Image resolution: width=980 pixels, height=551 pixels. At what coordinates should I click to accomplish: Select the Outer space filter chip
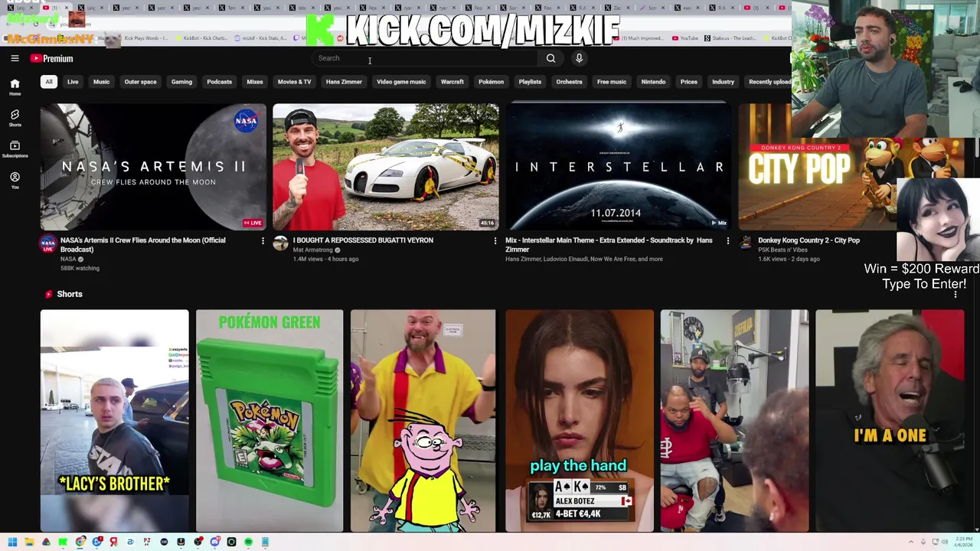140,82
